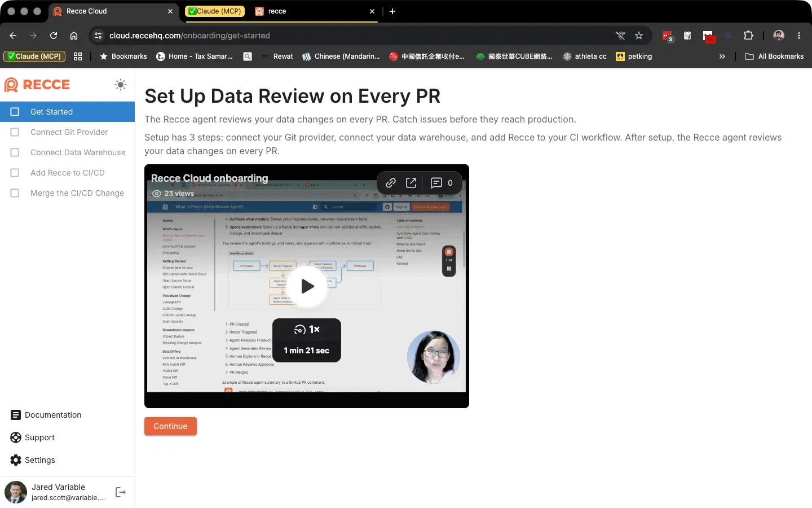Click the dimmed blue extension icon
Viewport: 812px width, 508px height.
click(728, 36)
